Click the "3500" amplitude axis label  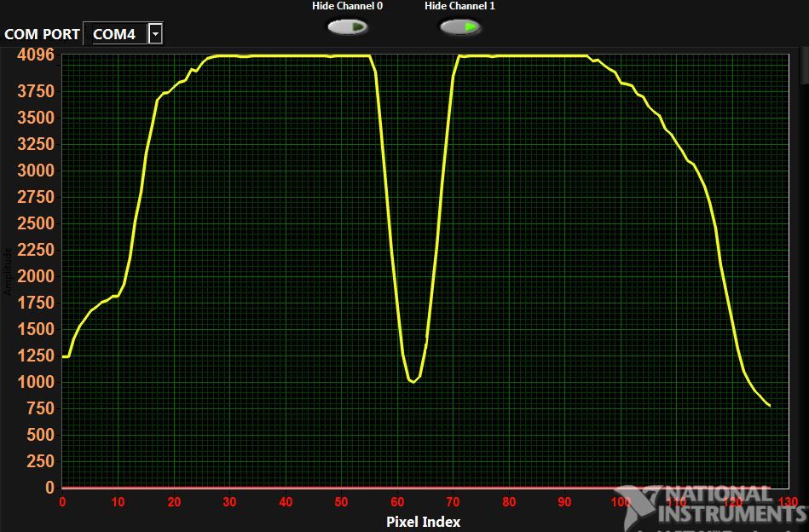coord(36,118)
